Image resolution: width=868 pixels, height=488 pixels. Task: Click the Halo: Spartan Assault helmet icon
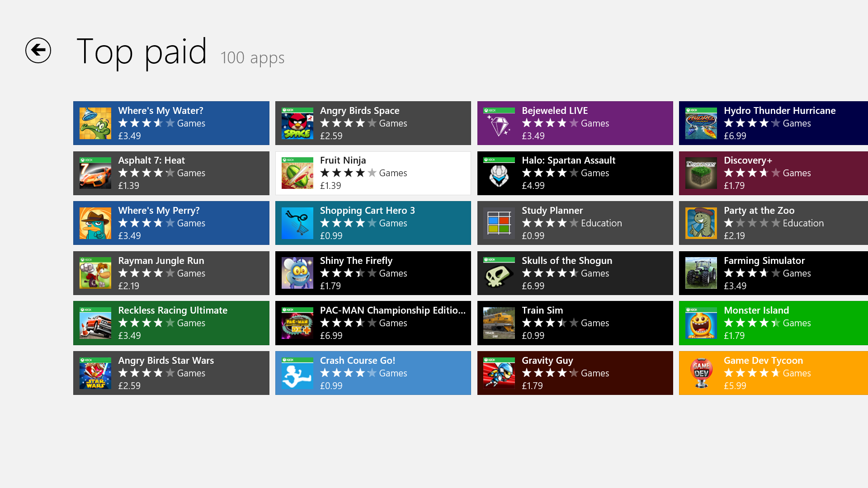(x=499, y=173)
